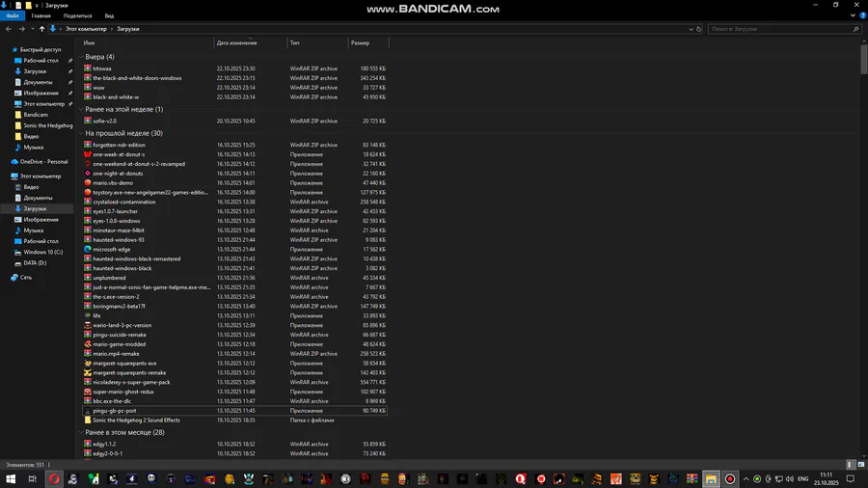Sort by Дата изменения column header
This screenshot has width=868, height=488.
click(x=250, y=42)
